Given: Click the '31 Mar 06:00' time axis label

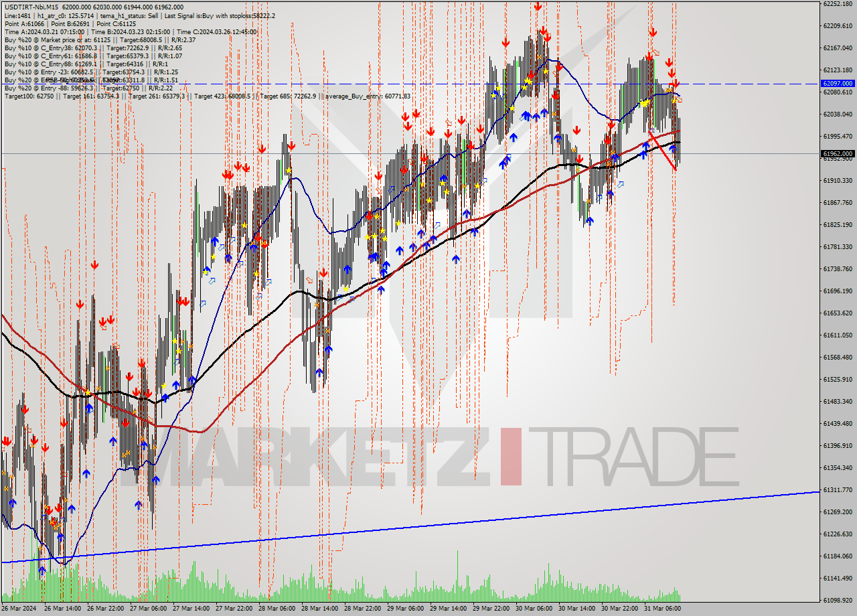Looking at the screenshot, I should 663,609.
